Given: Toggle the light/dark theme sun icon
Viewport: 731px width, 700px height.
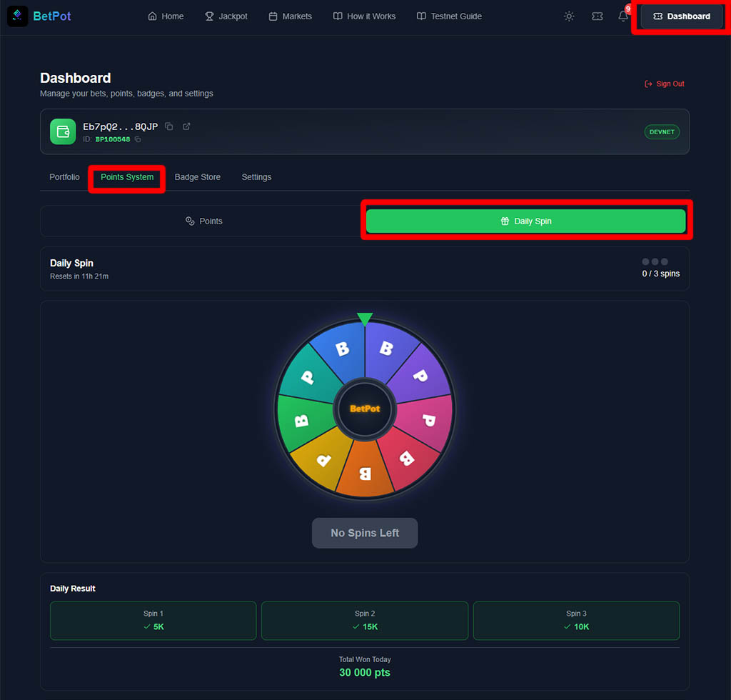Looking at the screenshot, I should tap(569, 16).
